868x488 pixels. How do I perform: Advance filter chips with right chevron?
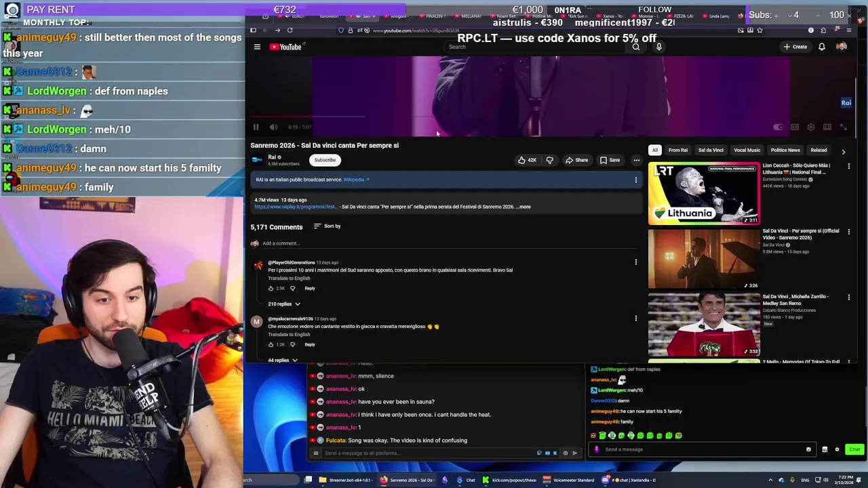(x=843, y=151)
